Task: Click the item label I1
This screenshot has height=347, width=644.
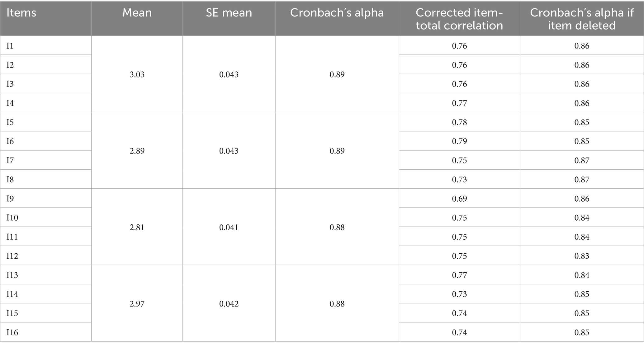Action: [x=10, y=46]
